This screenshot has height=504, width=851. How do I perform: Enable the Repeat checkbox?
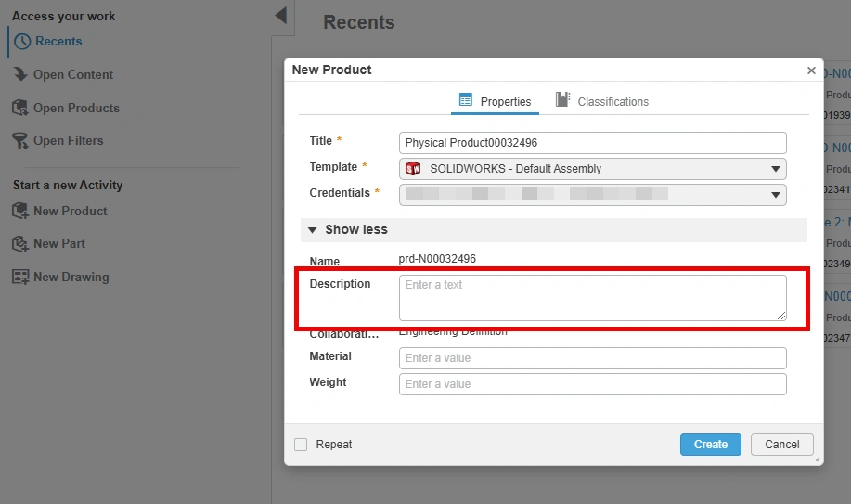coord(301,445)
